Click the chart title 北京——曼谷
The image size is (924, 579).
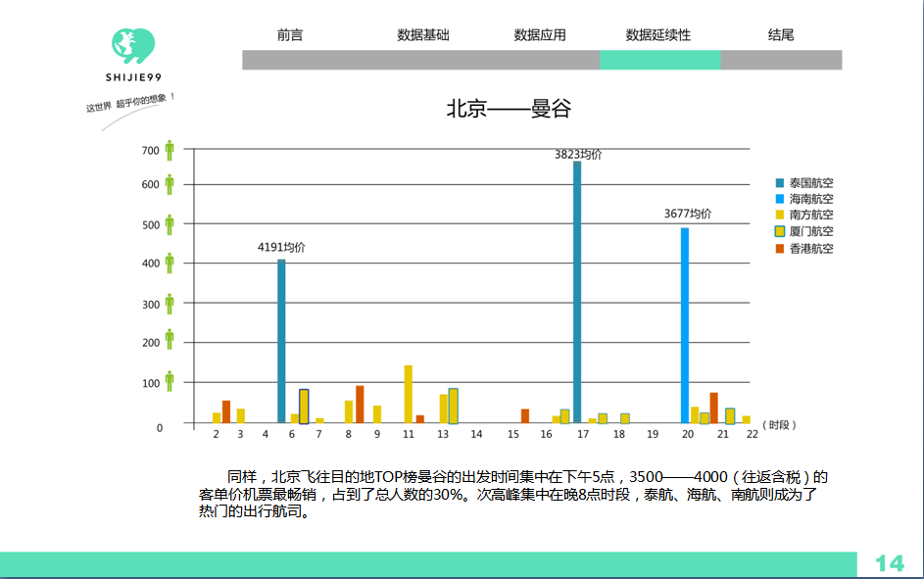pos(509,109)
